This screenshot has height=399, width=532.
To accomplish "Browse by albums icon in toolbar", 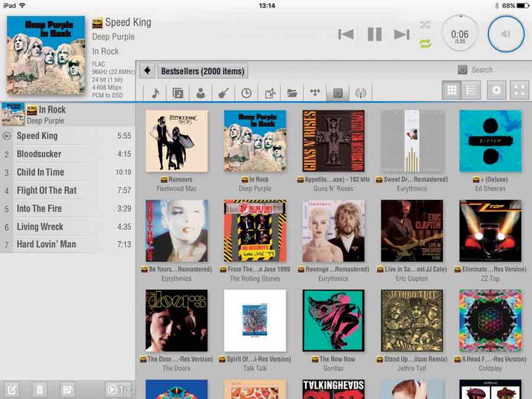I will [177, 93].
